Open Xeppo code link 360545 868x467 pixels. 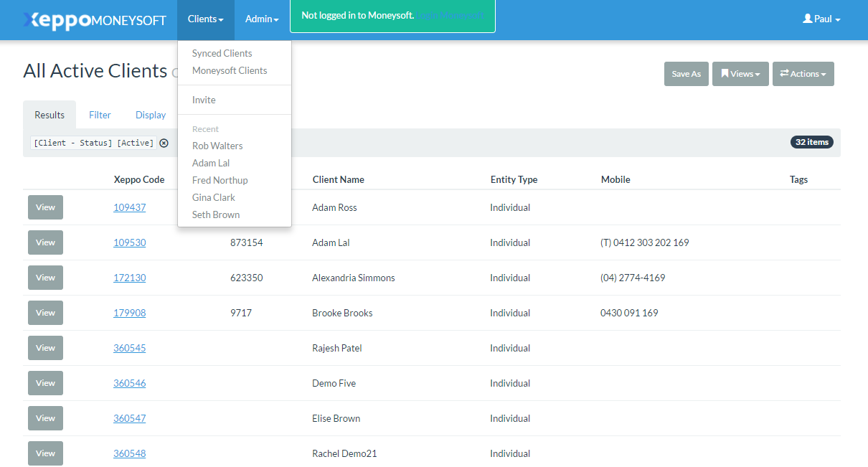[x=129, y=348]
